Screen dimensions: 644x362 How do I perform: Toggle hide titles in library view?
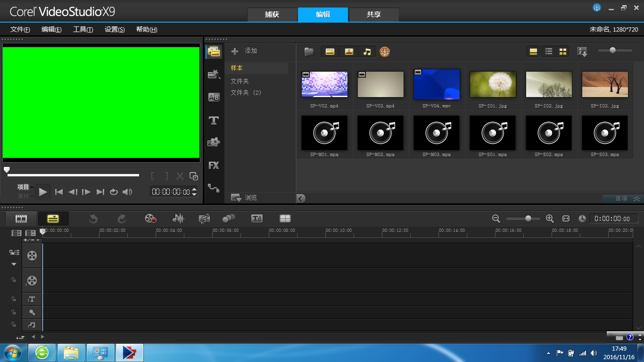coord(534,52)
